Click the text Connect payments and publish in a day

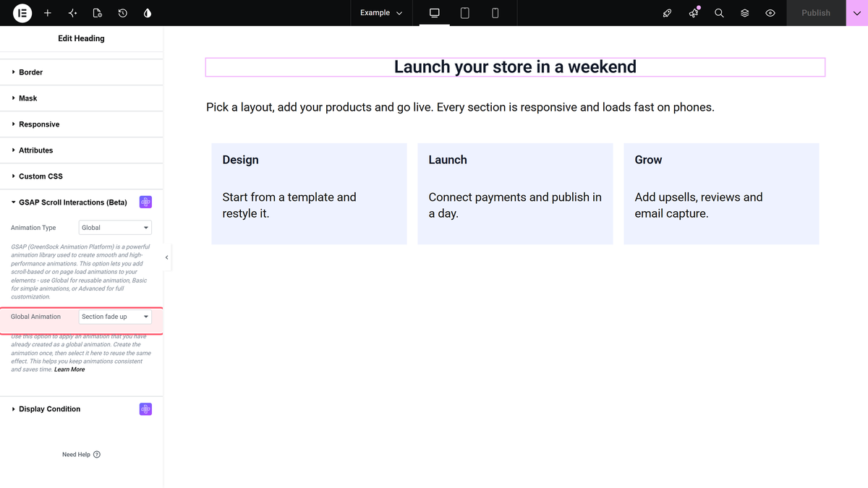click(x=515, y=205)
